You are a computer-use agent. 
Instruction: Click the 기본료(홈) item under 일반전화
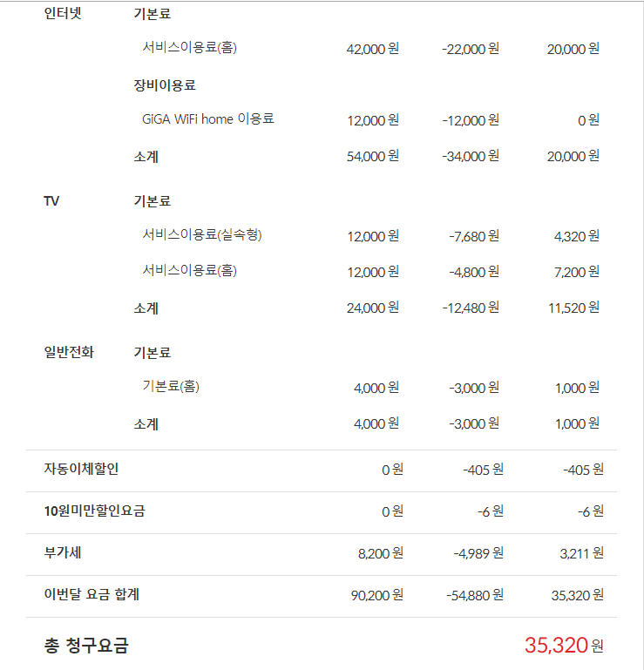[x=171, y=387]
